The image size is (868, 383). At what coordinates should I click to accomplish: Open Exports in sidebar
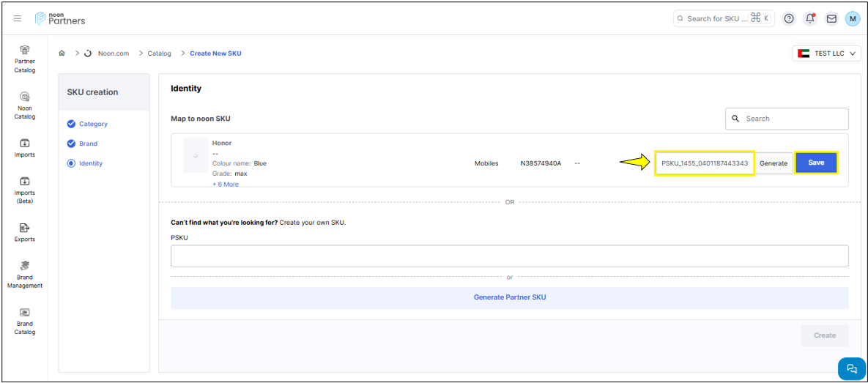click(x=25, y=232)
